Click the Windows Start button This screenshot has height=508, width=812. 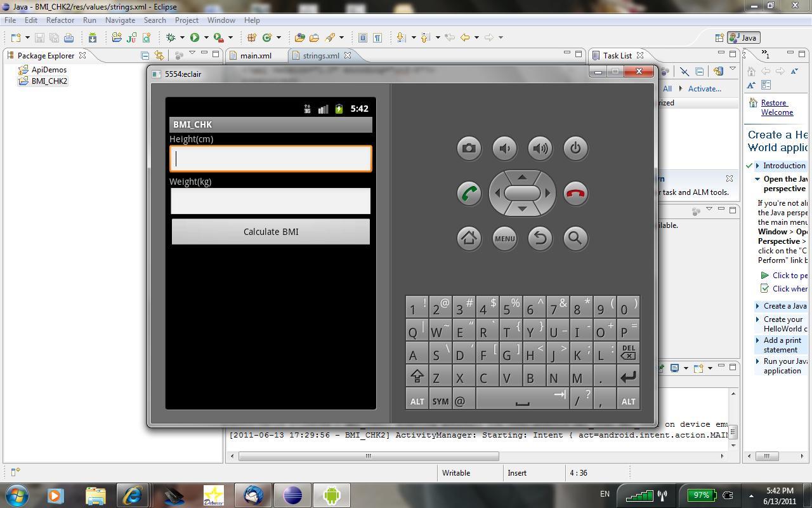[x=16, y=495]
